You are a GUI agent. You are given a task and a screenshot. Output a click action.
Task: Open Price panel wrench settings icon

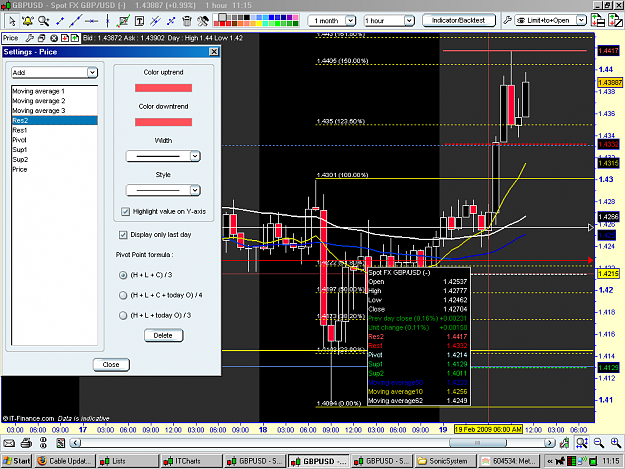pos(29,38)
